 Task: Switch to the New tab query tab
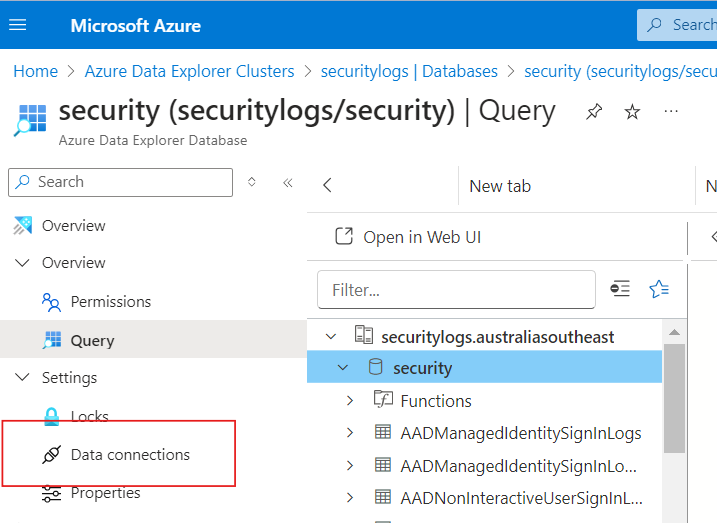click(500, 186)
